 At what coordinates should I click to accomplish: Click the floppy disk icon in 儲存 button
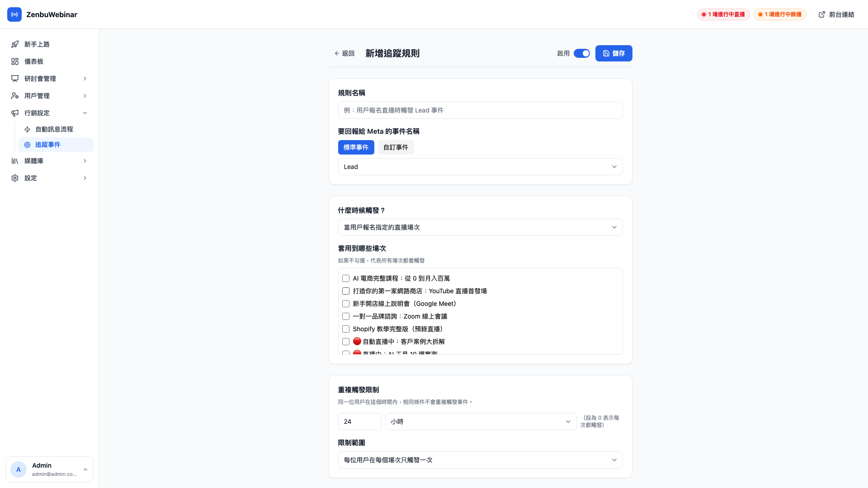tap(606, 53)
